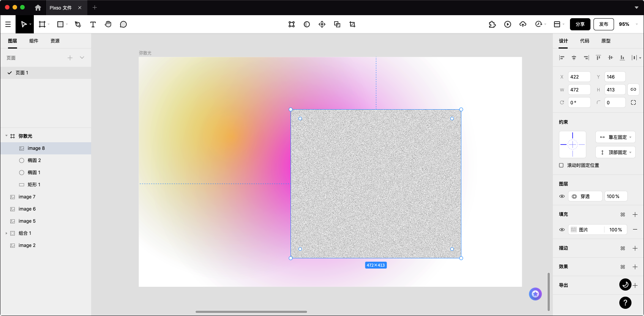This screenshot has height=316, width=644.
Task: Open the help question mark button
Action: (x=625, y=302)
